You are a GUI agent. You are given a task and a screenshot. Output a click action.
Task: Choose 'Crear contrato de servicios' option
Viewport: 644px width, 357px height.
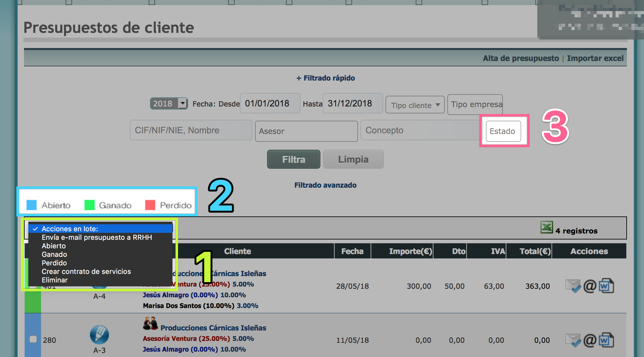pos(86,271)
